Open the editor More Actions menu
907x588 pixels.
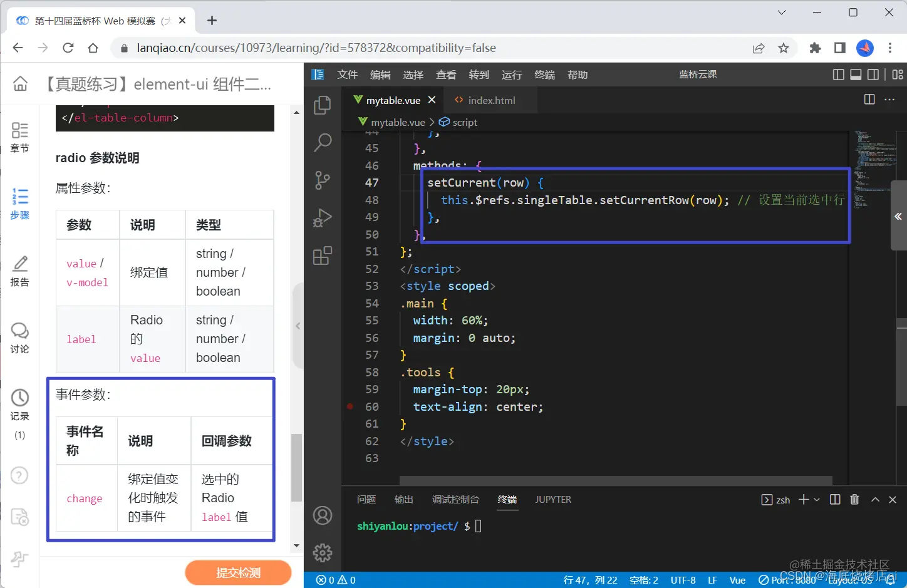coord(890,99)
